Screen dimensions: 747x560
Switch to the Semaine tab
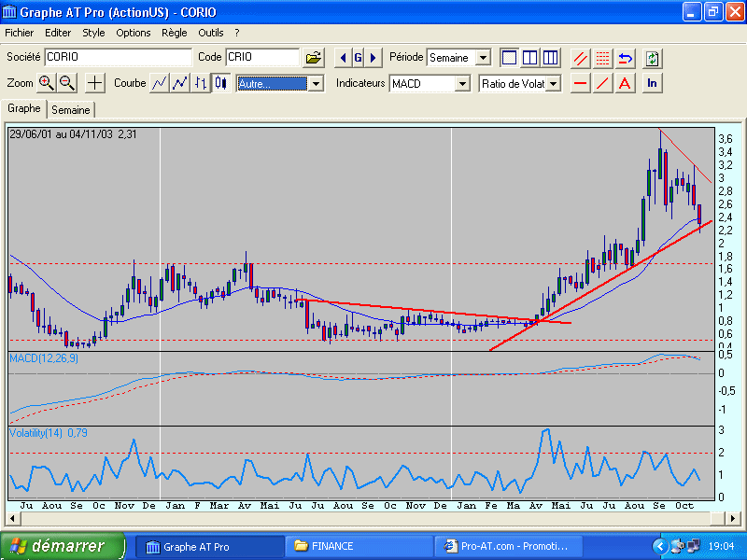point(71,110)
